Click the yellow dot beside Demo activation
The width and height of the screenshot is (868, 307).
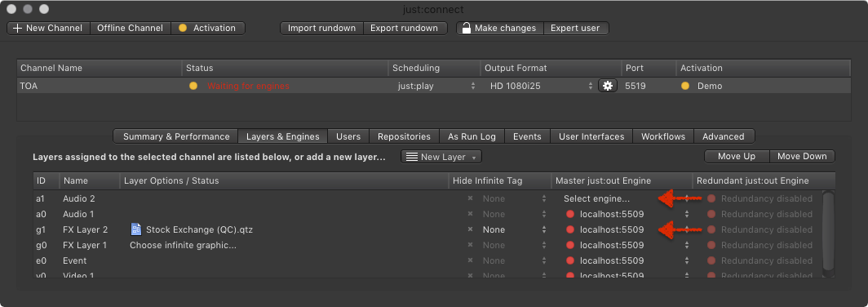coord(685,86)
